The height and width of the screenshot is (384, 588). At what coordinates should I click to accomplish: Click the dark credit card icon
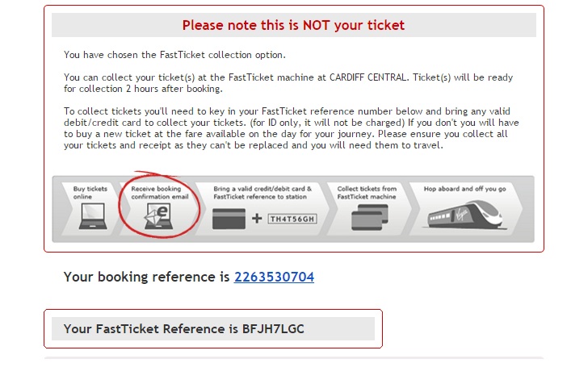pyautogui.click(x=229, y=219)
